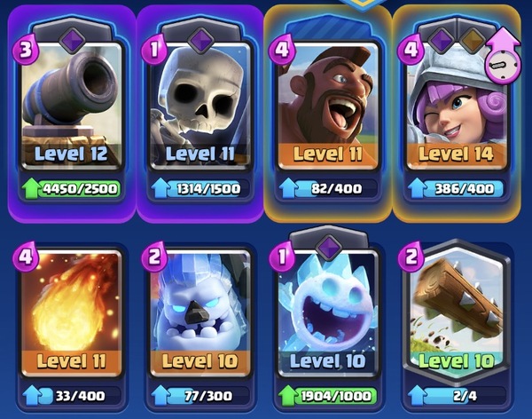Click the 3 elixir drop on Cannon
Screen dimensions: 532x419
click(x=25, y=50)
